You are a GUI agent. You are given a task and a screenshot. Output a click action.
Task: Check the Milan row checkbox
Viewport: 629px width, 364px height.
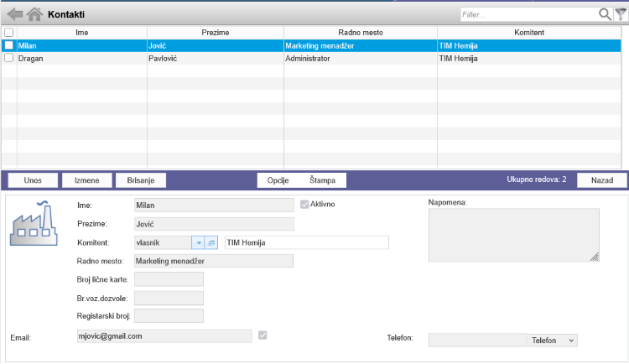(x=9, y=45)
